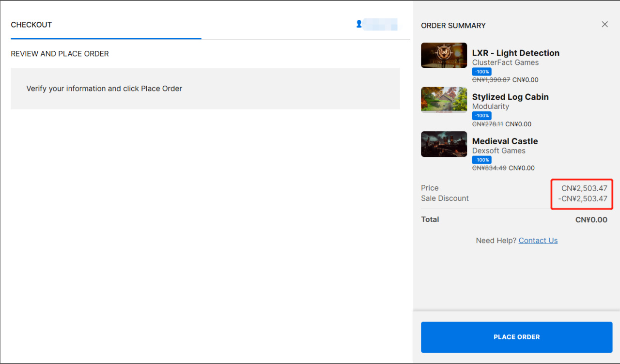Click Stylized Log Cabin thumbnail
The image size is (620, 364).
pos(444,100)
